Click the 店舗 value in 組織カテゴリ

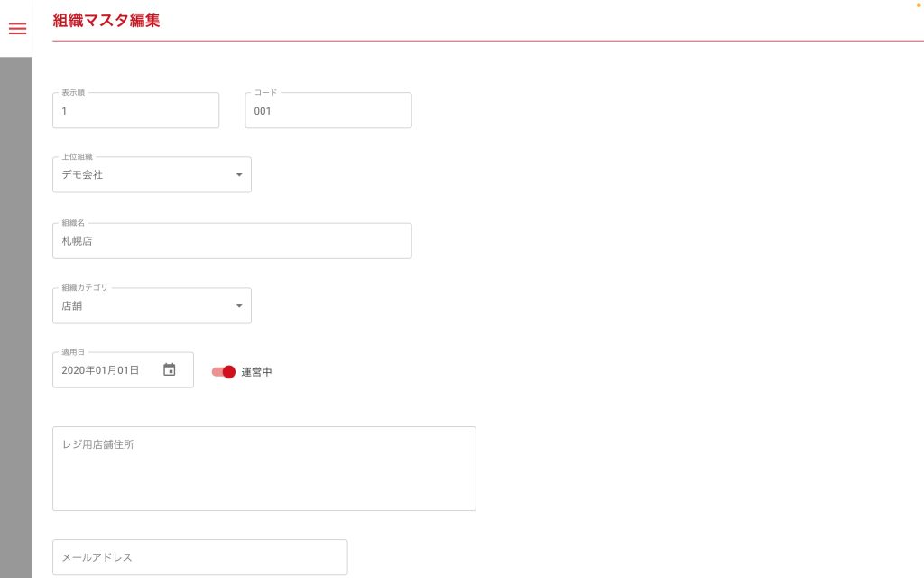point(72,306)
